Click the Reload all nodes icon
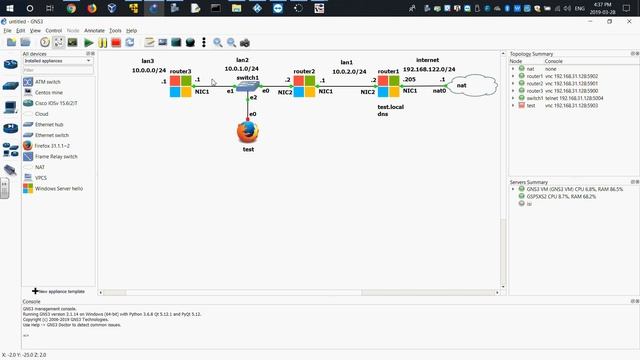The image size is (640, 360). tap(130, 42)
